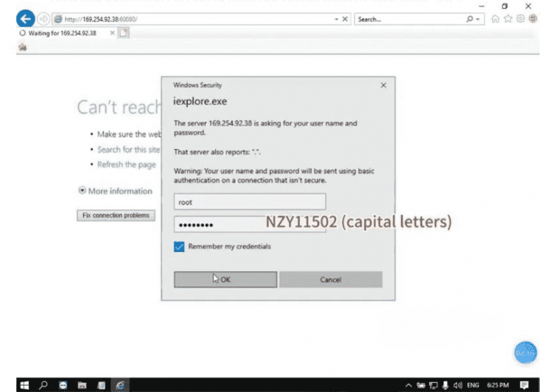Image resolution: width=541 pixels, height=392 pixels.
Task: Stop page loading with the X button
Action: pyautogui.click(x=344, y=19)
